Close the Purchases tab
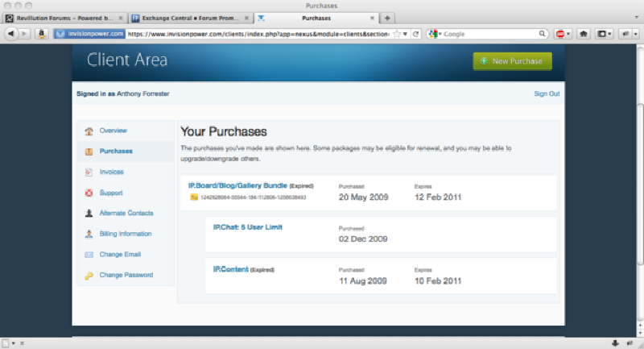The width and height of the screenshot is (644, 349). click(372, 18)
